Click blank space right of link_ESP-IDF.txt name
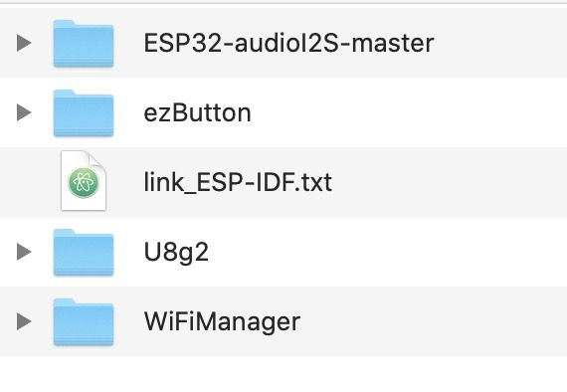 point(450,182)
